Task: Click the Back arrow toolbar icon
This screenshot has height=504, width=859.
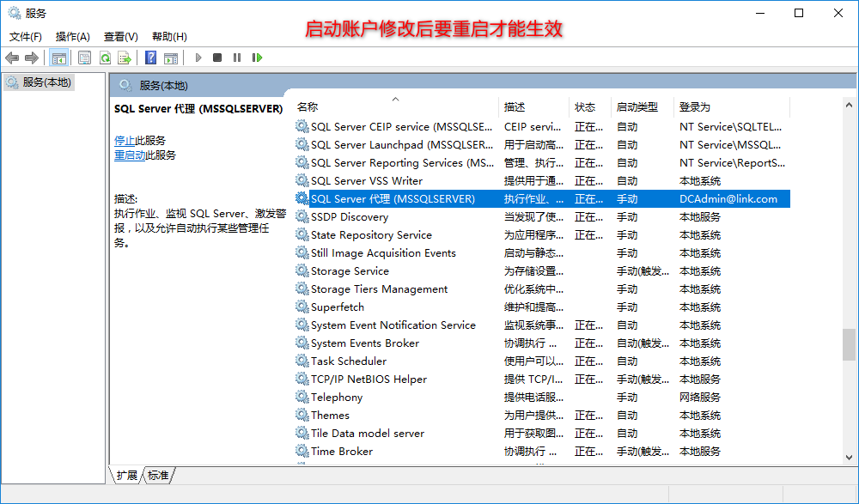Action: (12, 58)
